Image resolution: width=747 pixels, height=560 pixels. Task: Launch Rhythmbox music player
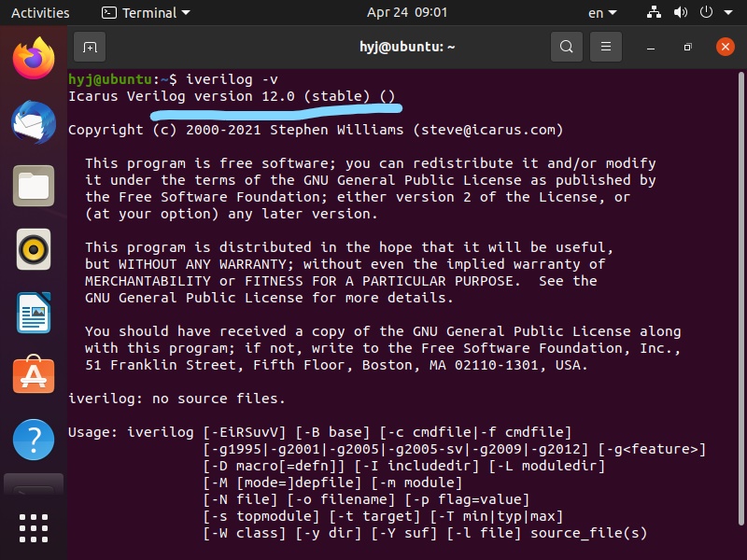(x=33, y=249)
